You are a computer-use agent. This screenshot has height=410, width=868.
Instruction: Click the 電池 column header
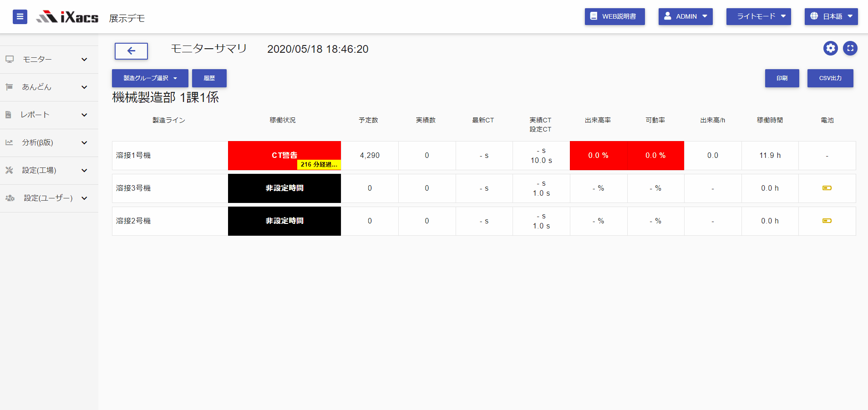click(827, 120)
